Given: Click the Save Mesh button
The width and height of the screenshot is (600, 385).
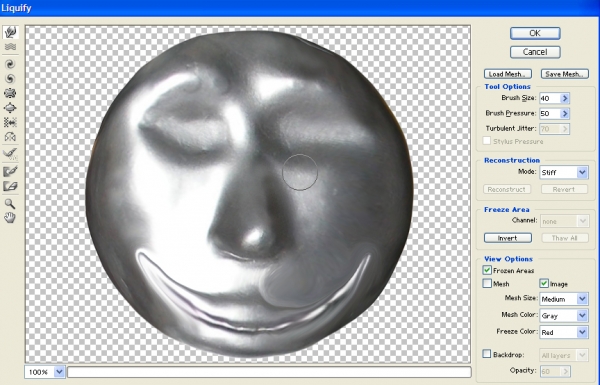Looking at the screenshot, I should click(564, 74).
